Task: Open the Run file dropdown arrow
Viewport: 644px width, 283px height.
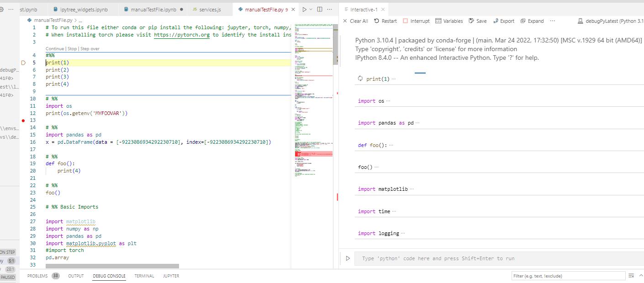Action: point(311,10)
